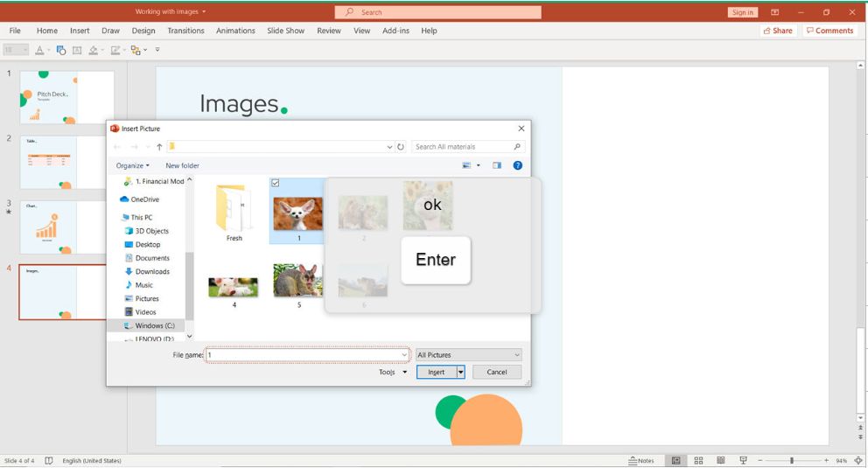Screen dimensions: 868x468
Task: Open Shape Outline dropdown arrow
Action: (x=124, y=51)
